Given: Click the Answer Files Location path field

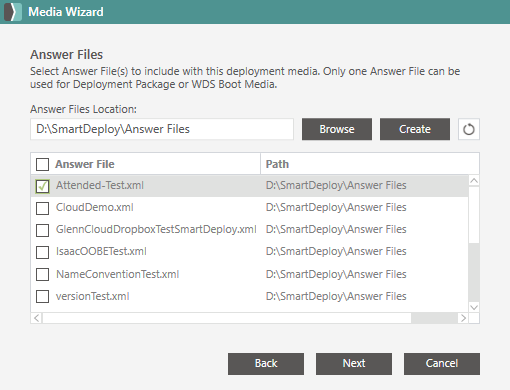Looking at the screenshot, I should pos(162,129).
